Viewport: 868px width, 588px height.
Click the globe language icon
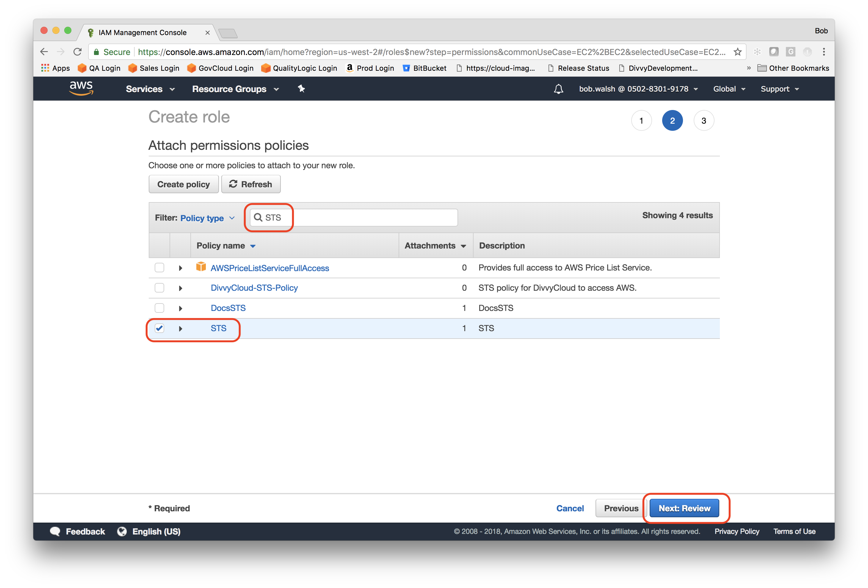point(122,531)
